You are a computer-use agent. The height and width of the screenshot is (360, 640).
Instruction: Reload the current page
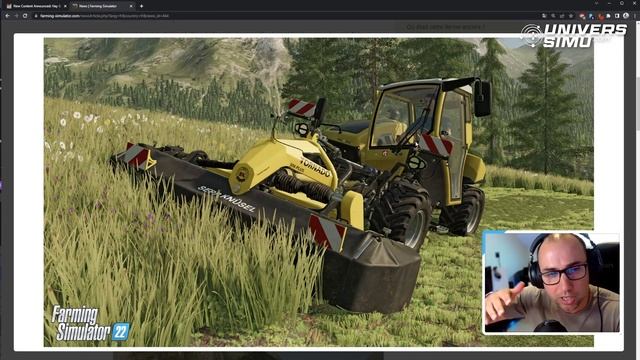[x=25, y=16]
